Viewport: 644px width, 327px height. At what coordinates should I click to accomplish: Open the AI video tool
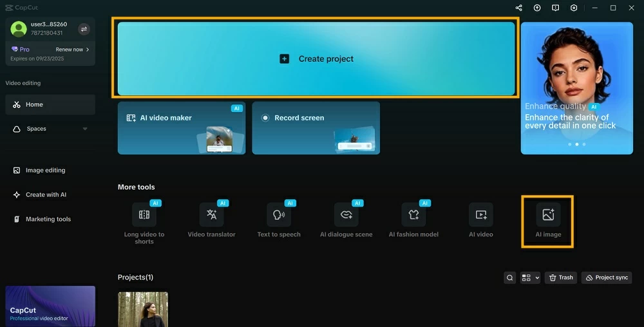point(480,215)
